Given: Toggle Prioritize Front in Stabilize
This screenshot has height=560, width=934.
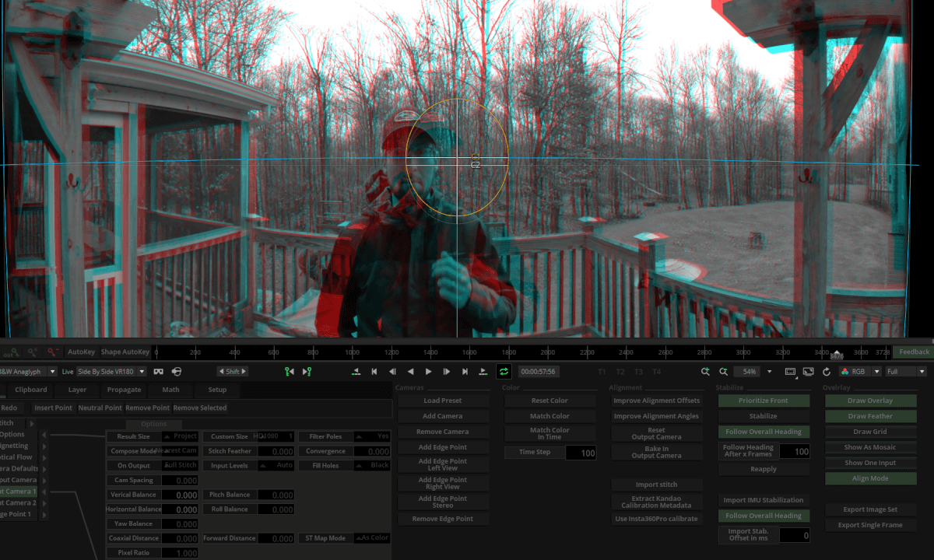Looking at the screenshot, I should [763, 401].
